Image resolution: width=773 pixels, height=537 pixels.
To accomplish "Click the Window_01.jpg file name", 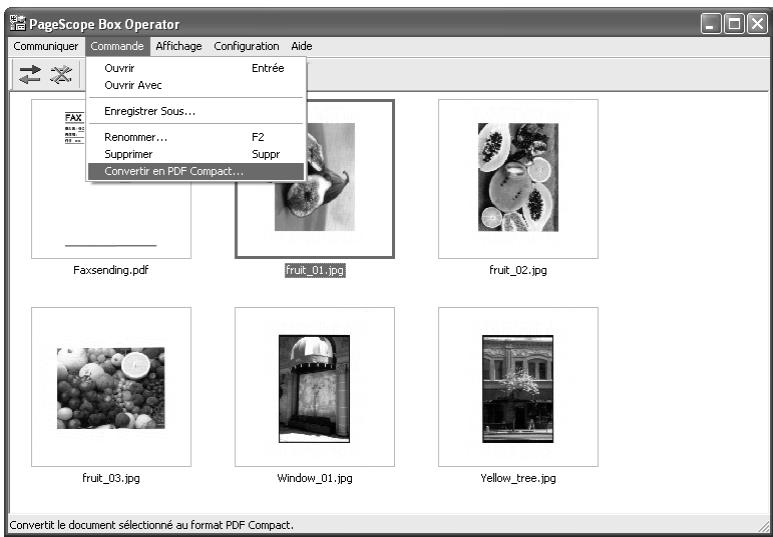I will pos(315,478).
